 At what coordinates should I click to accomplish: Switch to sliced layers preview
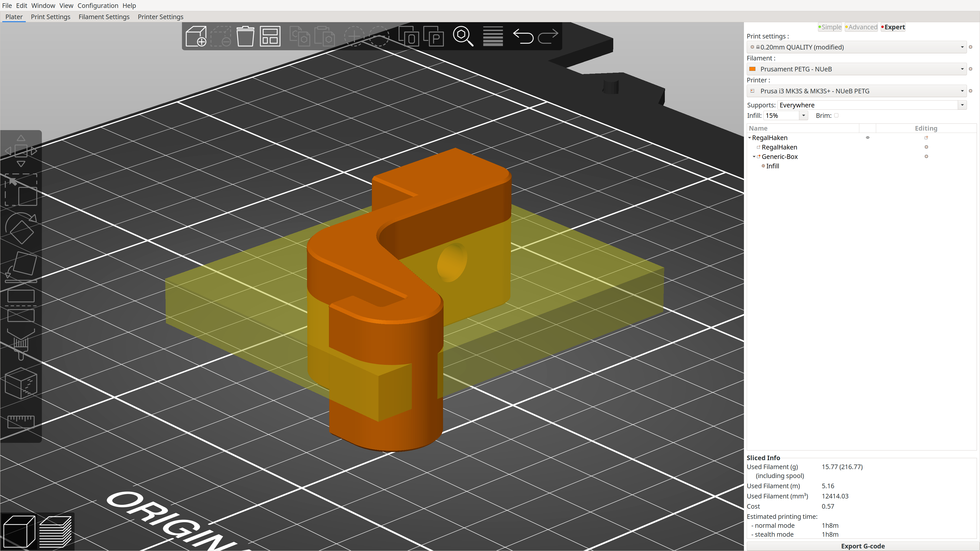click(56, 532)
